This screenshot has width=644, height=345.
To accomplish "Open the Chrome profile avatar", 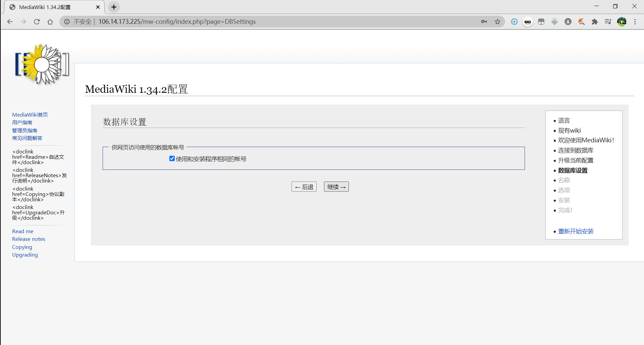I will 622,22.
